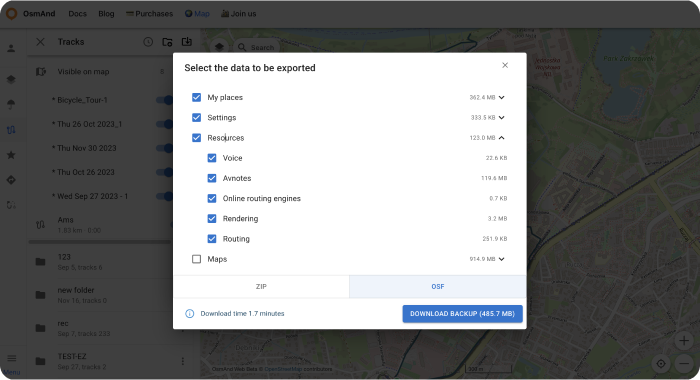This screenshot has height=380, width=700.
Task: Open the favorites star sidebar icon
Action: pos(11,155)
